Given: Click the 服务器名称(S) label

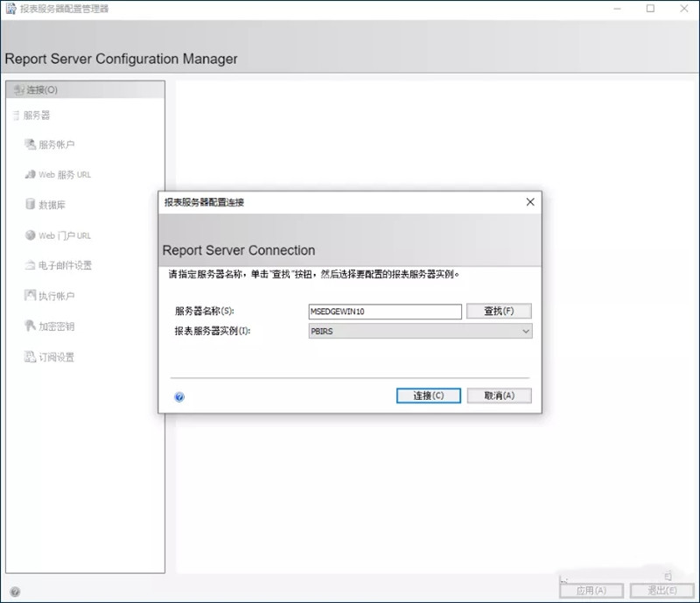Looking at the screenshot, I should point(205,311).
